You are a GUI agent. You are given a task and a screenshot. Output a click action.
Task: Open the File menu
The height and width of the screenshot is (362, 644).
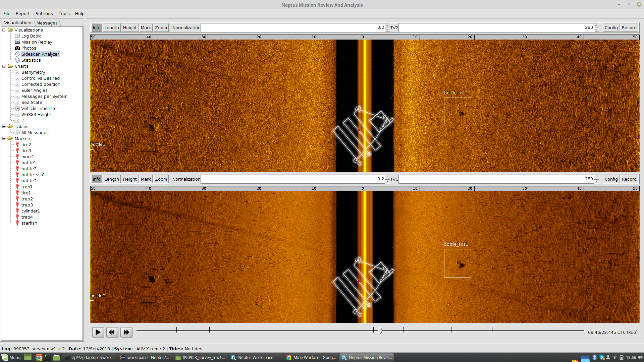pos(7,13)
